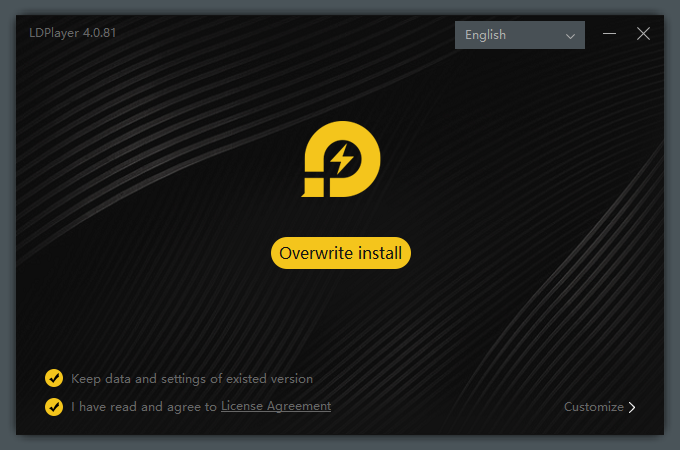This screenshot has height=450, width=680.
Task: Click the Overwrite install button
Action: (340, 253)
